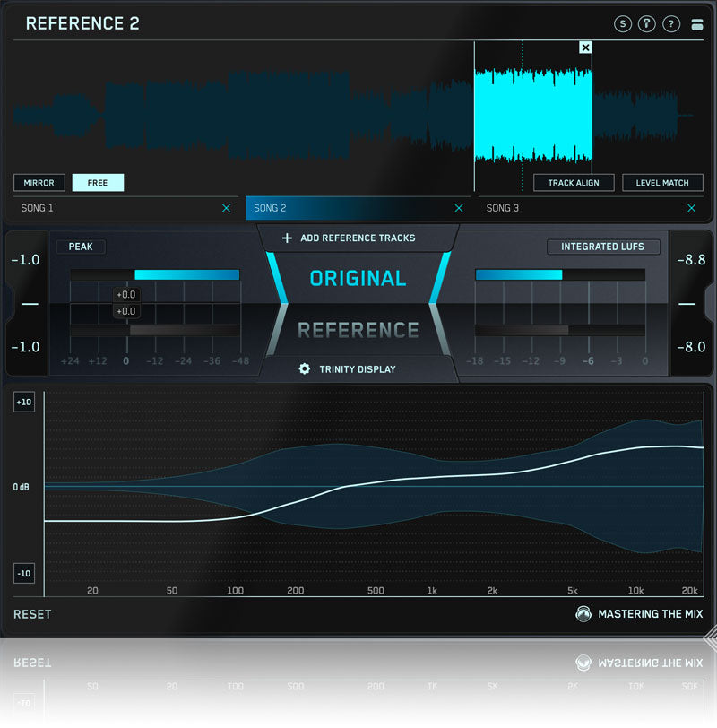Image resolution: width=717 pixels, height=728 pixels.
Task: Click the -8.0 reference LUFS readout
Action: 692,347
